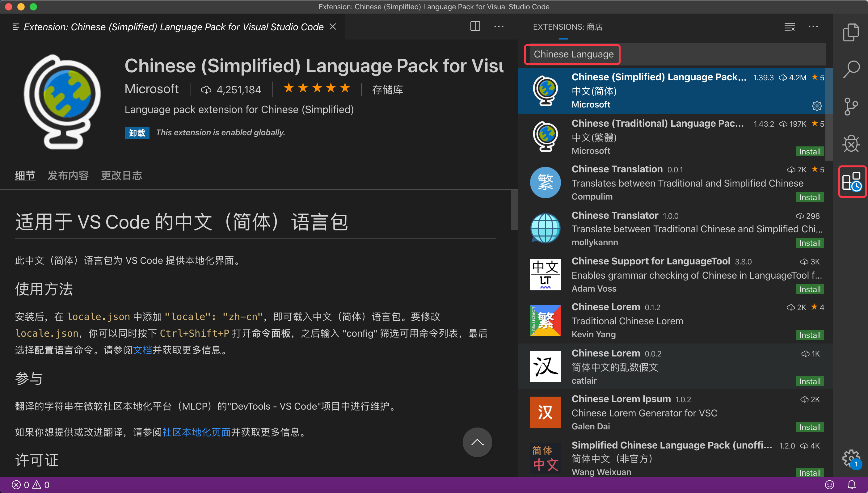Open the Explorer view in activity bar
Image resolution: width=868 pixels, height=493 pixels.
pyautogui.click(x=851, y=32)
